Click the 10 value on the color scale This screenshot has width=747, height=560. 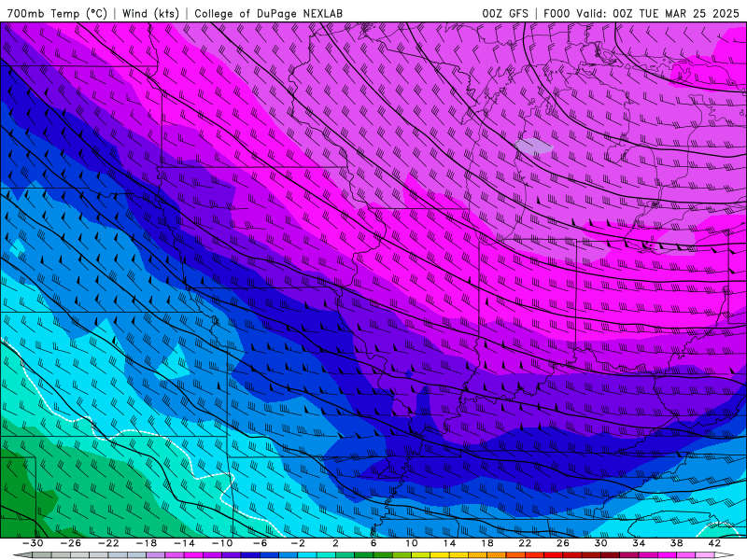[412, 543]
